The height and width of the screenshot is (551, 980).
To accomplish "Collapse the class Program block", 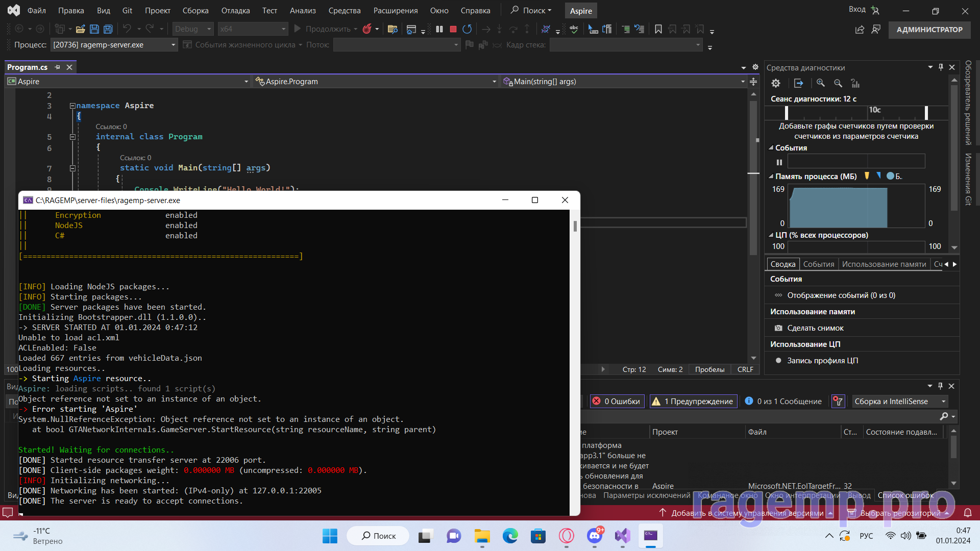I will (72, 137).
